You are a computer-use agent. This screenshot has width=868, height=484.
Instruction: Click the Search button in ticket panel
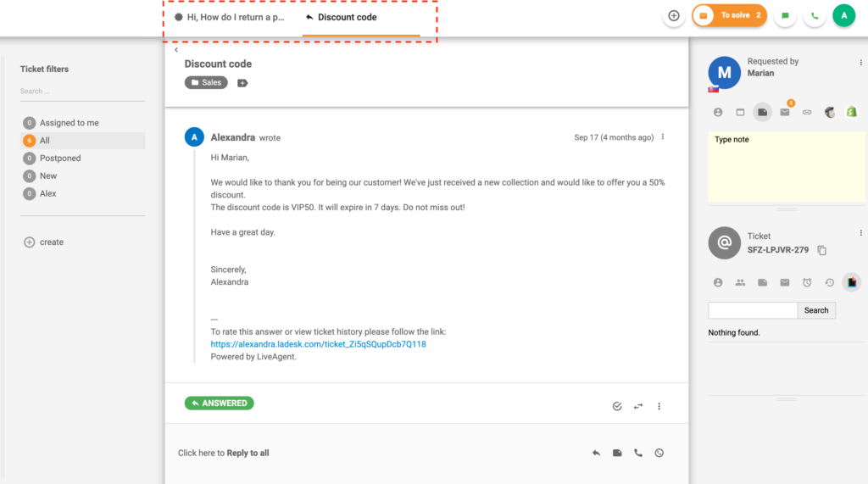coord(816,310)
